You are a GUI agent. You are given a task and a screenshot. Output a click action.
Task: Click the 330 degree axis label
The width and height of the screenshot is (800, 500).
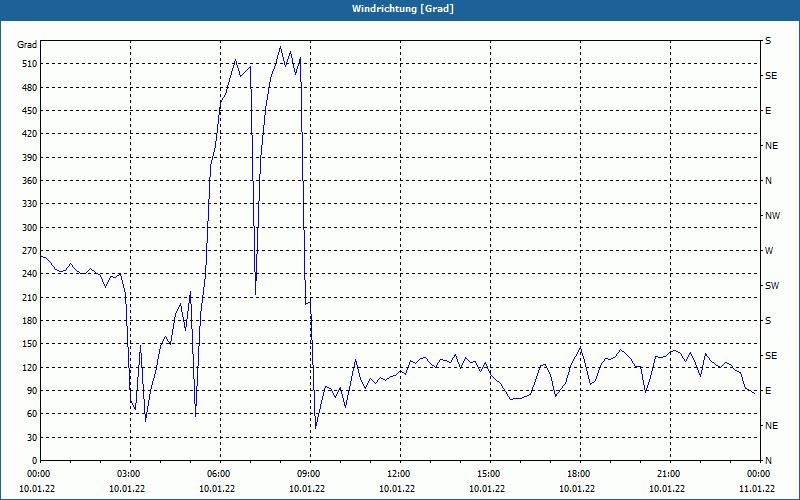[x=30, y=204]
